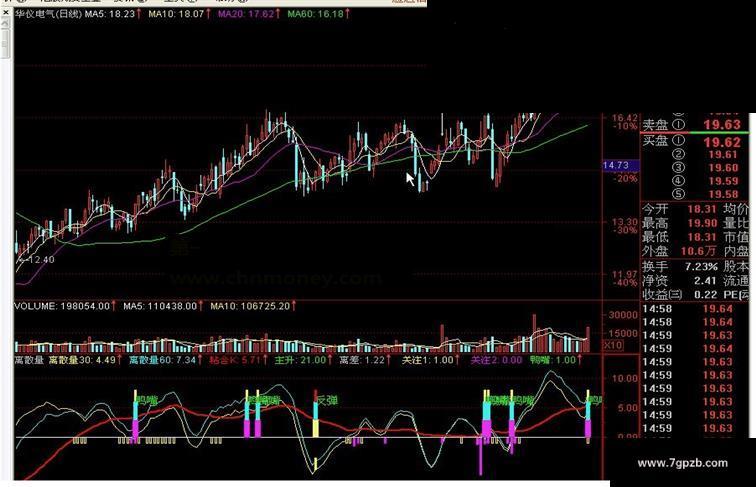Screen dimensions: 756x487
Task: Click the X10 volume scale box
Action: [613, 345]
